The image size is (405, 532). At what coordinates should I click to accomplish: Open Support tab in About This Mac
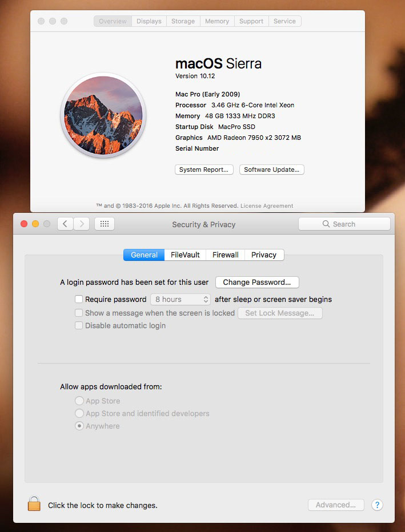pos(251,21)
